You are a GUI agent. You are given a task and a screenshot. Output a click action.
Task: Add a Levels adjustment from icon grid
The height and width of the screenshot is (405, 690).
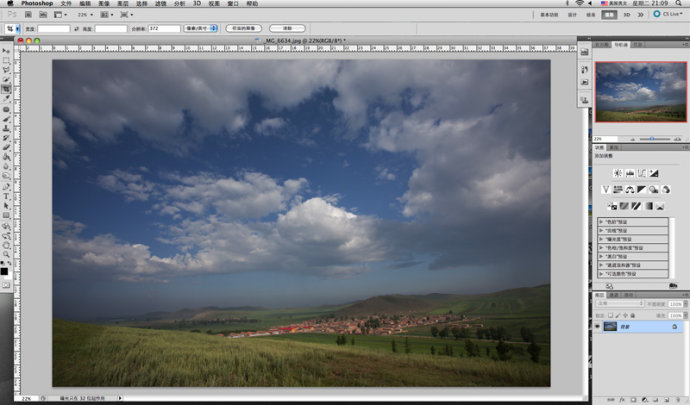tap(630, 173)
